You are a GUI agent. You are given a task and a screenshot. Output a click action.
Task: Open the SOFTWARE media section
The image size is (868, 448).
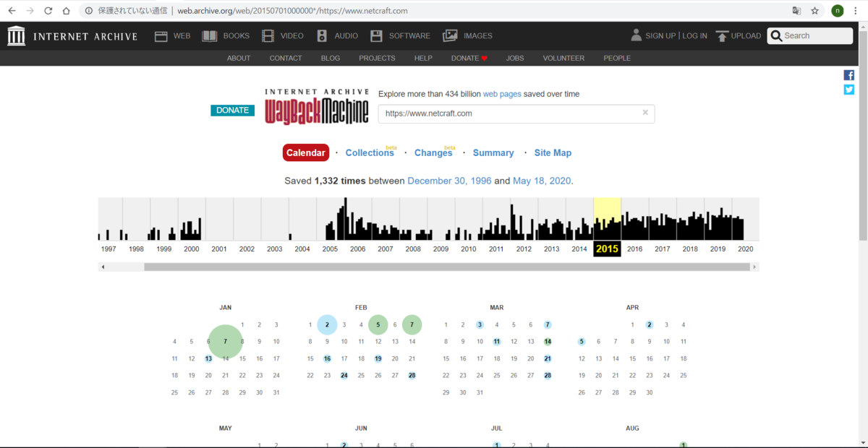tap(400, 35)
